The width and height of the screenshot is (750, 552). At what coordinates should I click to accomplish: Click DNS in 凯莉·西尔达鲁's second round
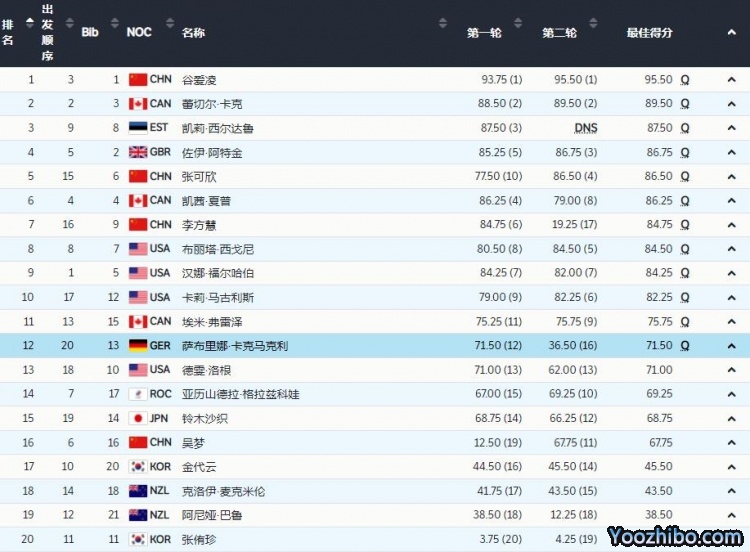pos(586,128)
